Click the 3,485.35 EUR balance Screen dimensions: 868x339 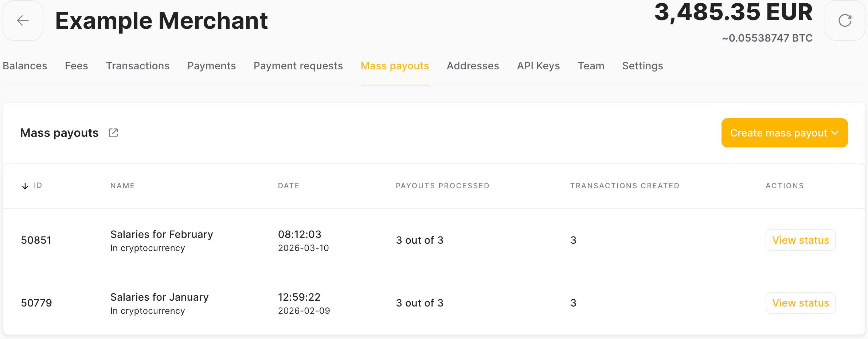pos(734,12)
